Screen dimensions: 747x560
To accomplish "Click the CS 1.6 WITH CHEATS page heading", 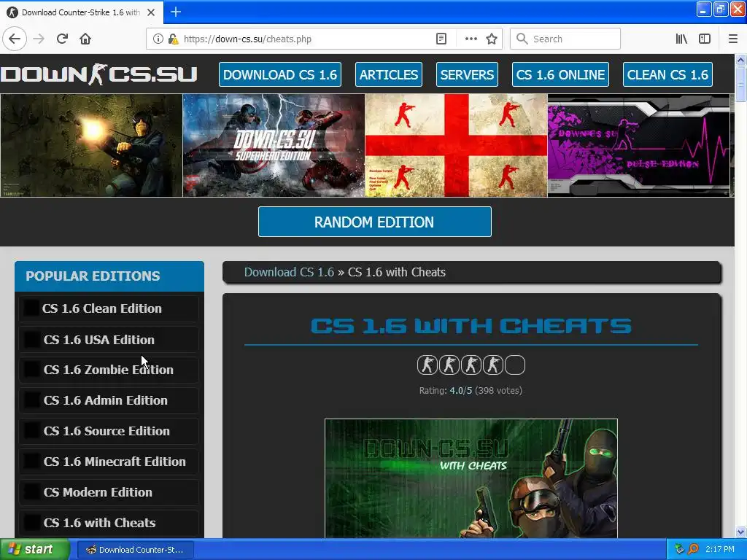I will click(471, 326).
